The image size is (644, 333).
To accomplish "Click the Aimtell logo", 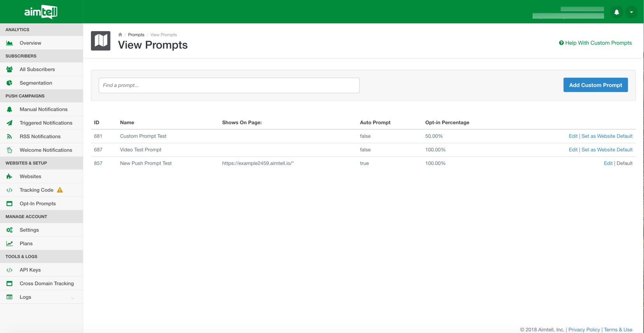I will 41,12.
